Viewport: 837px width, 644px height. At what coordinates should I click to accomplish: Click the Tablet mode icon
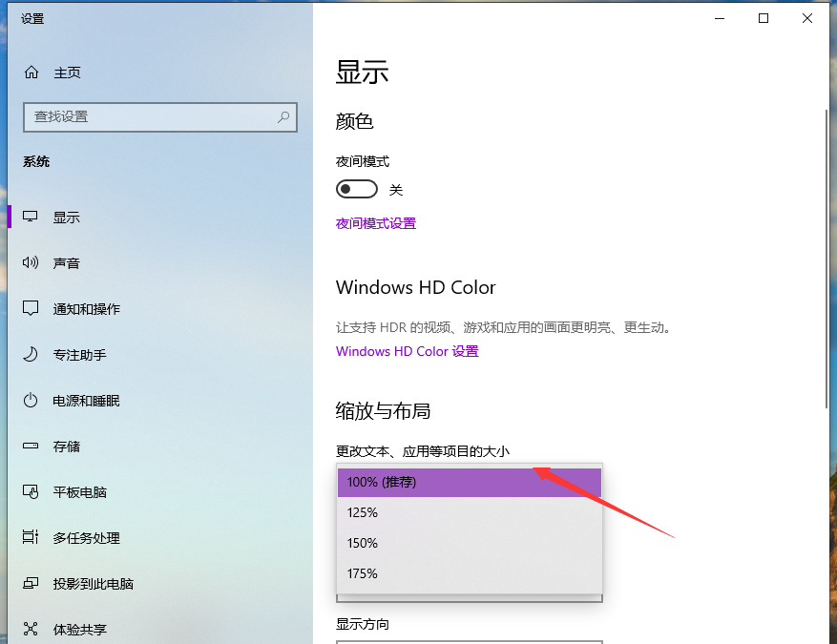point(31,492)
